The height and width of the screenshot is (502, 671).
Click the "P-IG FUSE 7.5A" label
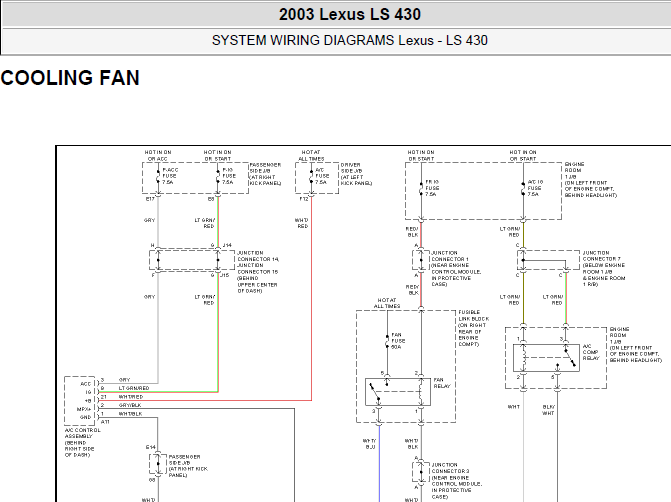point(229,176)
